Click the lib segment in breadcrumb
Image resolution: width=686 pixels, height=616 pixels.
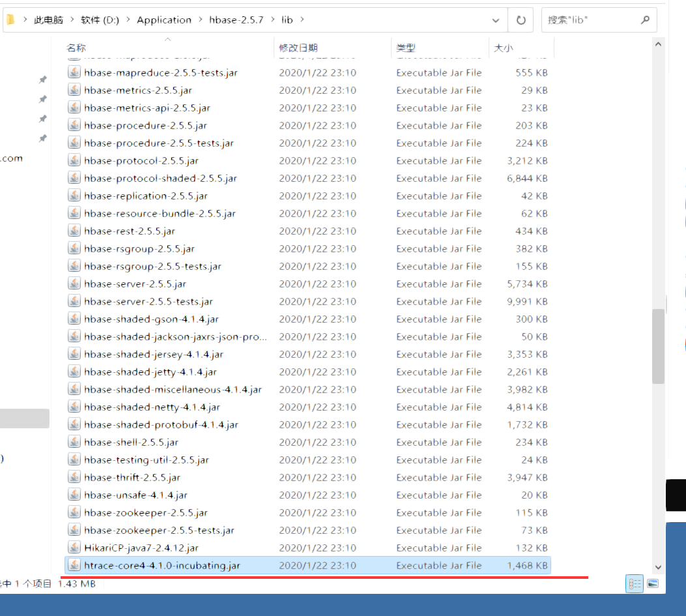point(287,20)
